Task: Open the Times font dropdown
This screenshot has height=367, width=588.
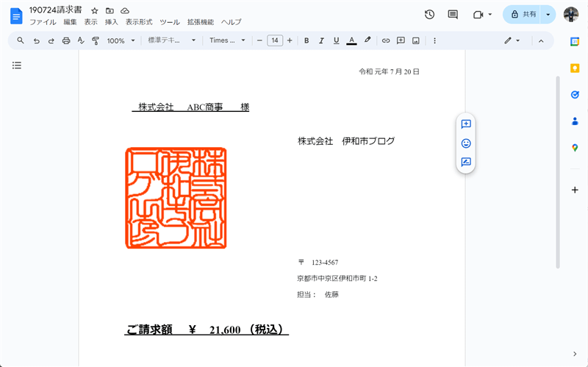Action: (x=227, y=40)
